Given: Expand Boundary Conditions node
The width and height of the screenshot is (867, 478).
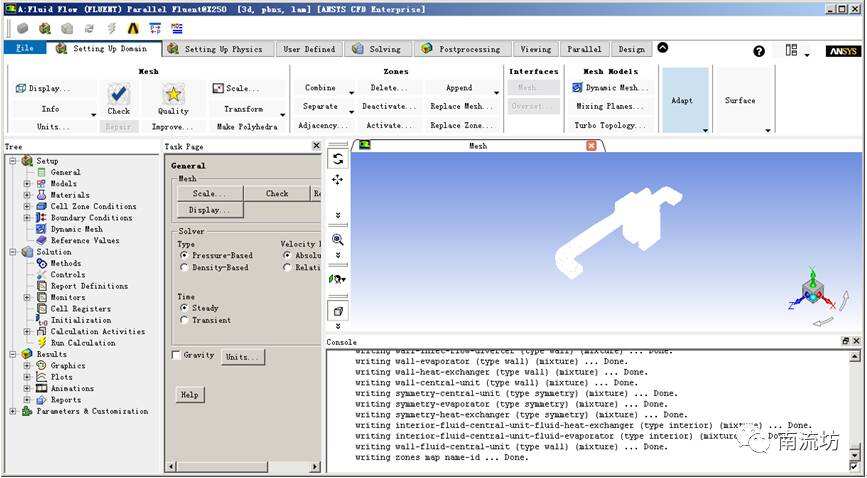Looking at the screenshot, I should point(27,218).
